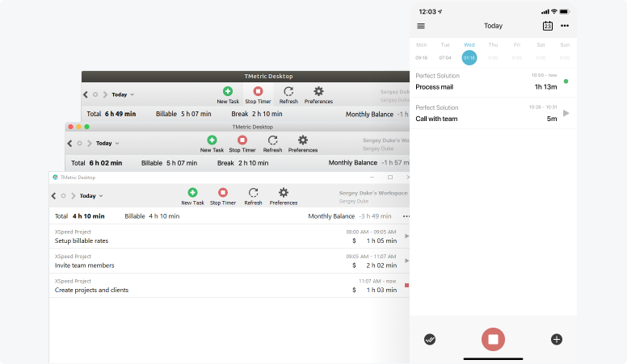Open the three-dot summary menu in Windows window
This screenshot has width=627, height=364.
coord(406,216)
